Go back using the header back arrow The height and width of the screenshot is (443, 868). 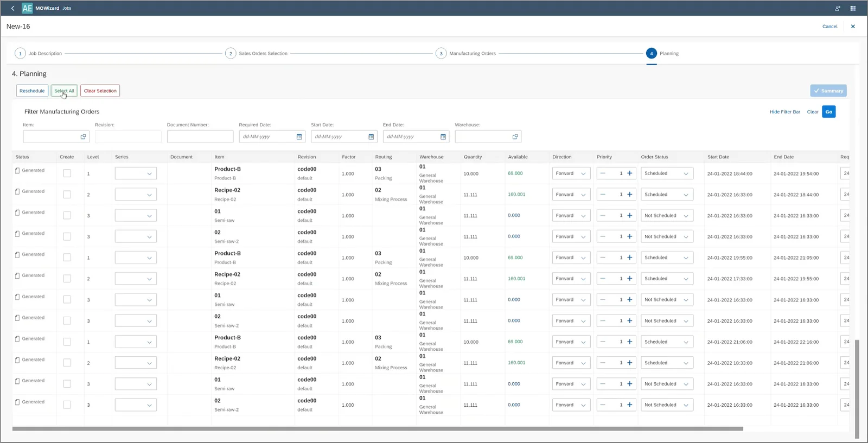coord(12,8)
